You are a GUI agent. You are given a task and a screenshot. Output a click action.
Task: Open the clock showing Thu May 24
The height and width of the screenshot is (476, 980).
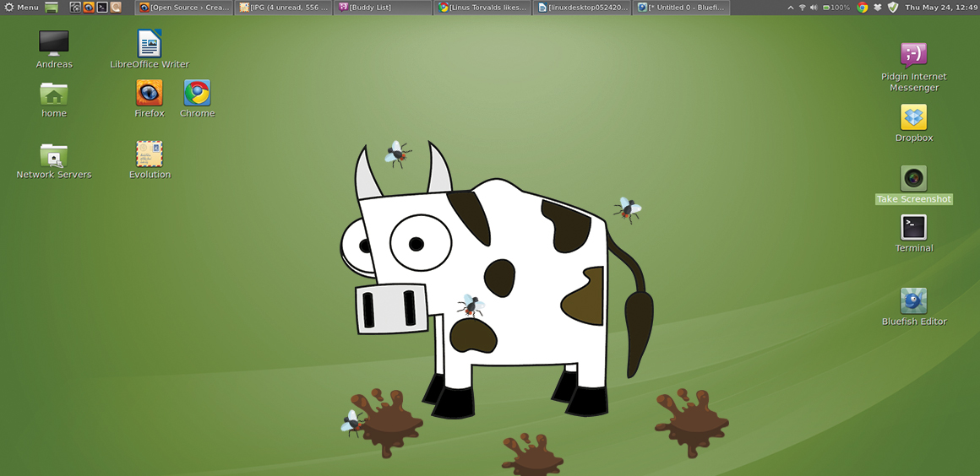[942, 8]
